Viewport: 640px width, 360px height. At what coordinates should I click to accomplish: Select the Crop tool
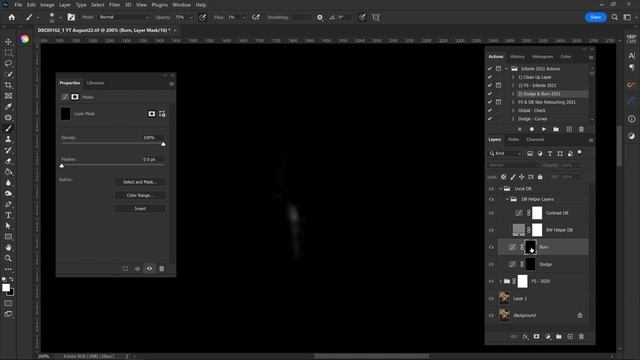(8, 85)
